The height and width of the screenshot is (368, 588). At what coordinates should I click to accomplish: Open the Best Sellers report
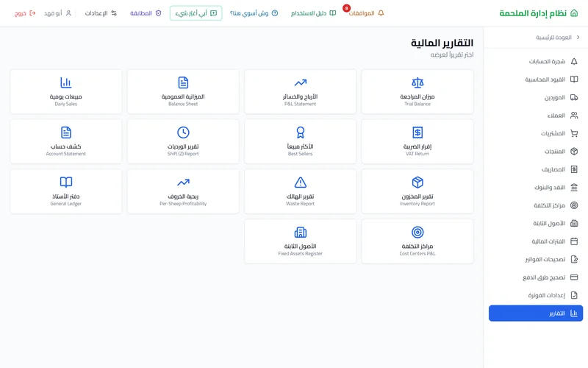click(x=300, y=141)
